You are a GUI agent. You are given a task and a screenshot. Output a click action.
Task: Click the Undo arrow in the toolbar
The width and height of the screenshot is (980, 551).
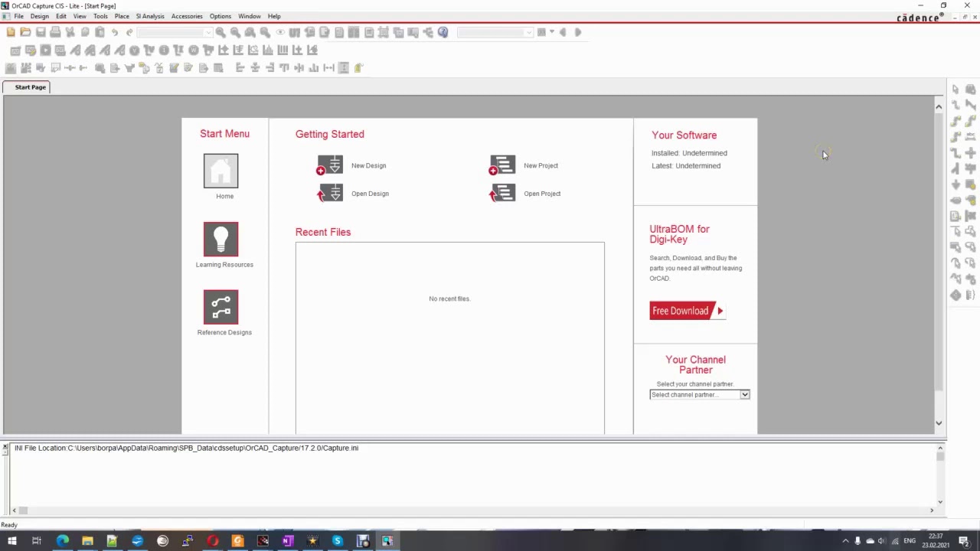click(x=115, y=32)
